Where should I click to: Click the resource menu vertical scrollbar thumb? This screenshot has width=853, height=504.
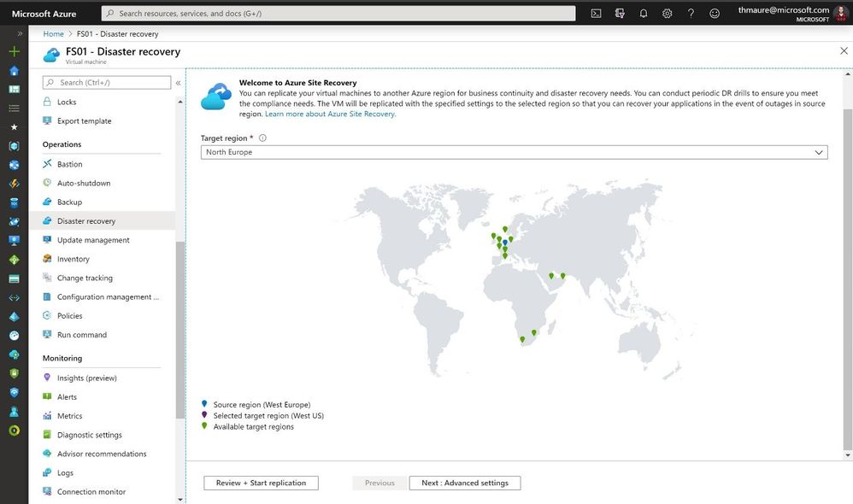pos(180,330)
